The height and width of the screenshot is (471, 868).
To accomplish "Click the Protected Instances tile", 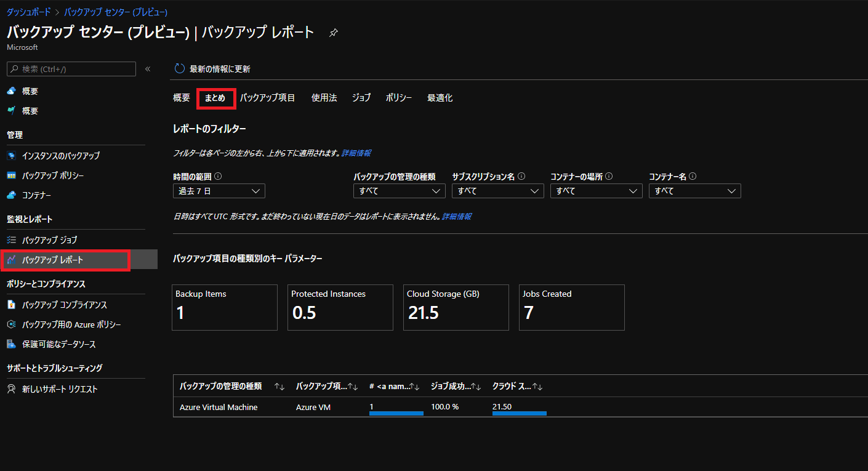I will point(340,307).
